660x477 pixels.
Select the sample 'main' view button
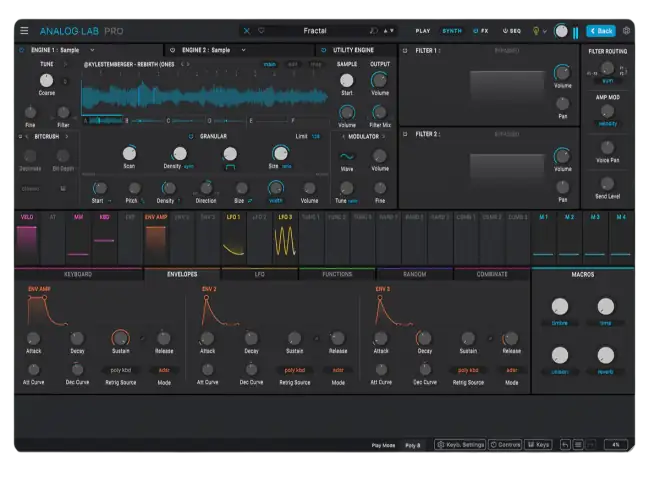pos(269,64)
